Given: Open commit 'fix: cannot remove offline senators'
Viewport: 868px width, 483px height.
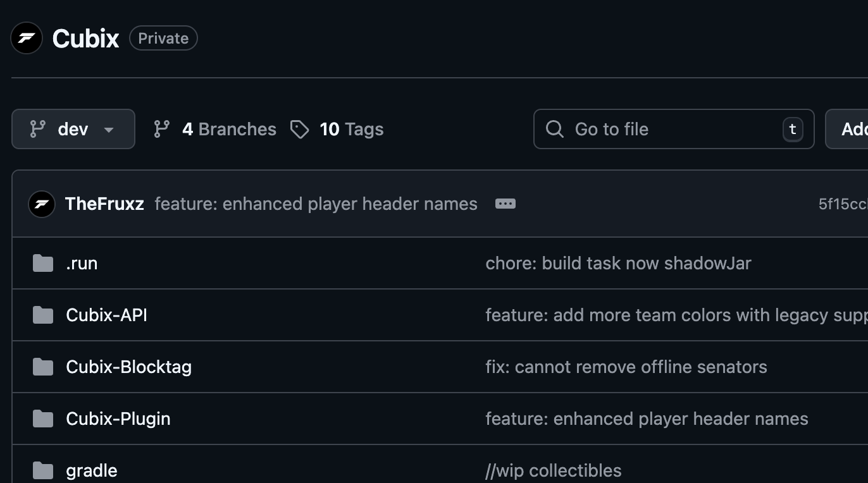Looking at the screenshot, I should point(626,367).
